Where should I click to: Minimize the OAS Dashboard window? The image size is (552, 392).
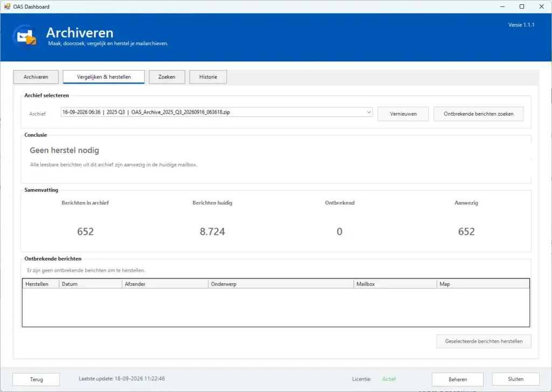(502, 6)
